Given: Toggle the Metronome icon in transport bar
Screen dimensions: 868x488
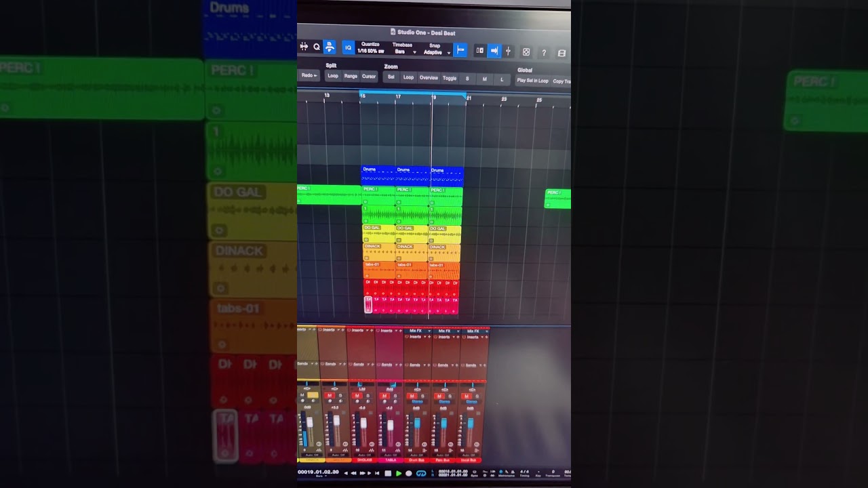Looking at the screenshot, I should point(502,470).
